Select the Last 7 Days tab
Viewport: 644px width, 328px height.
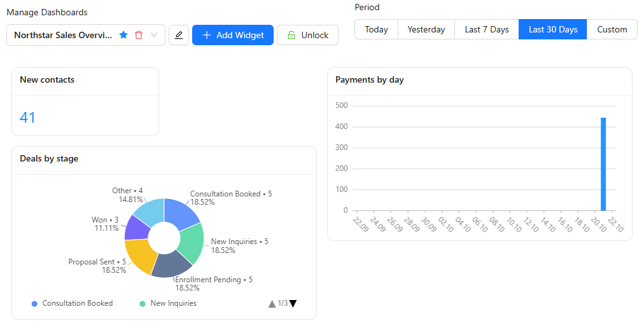(x=487, y=29)
